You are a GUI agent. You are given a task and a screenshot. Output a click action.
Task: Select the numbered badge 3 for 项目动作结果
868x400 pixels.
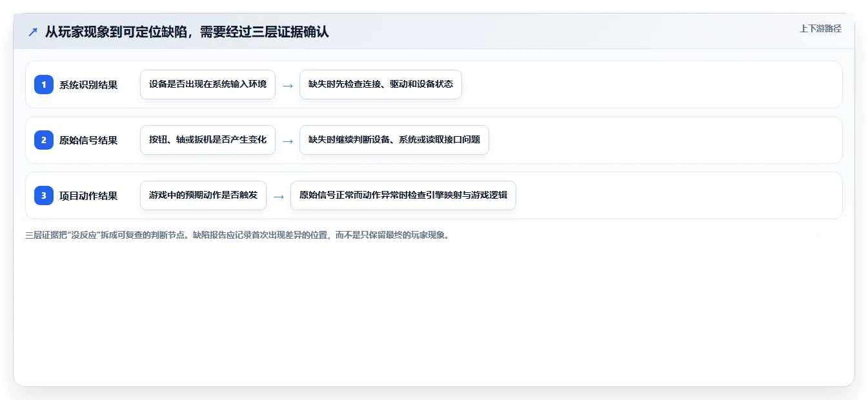point(44,195)
